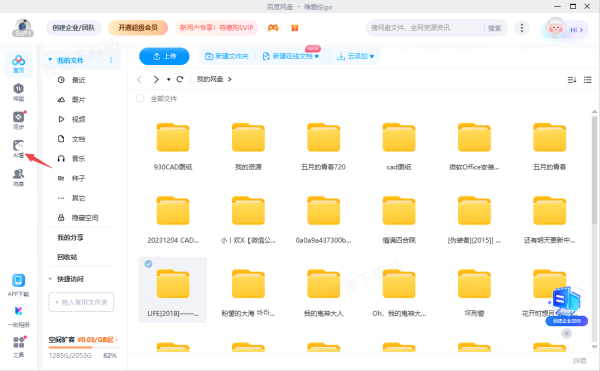
Task: Go forward with the right navigation arrow
Action: (x=156, y=79)
